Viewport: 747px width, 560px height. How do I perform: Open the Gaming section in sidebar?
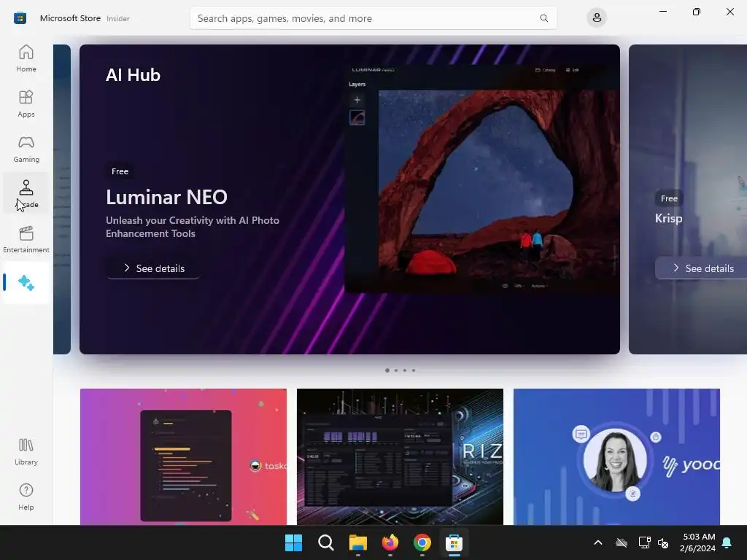click(26, 149)
